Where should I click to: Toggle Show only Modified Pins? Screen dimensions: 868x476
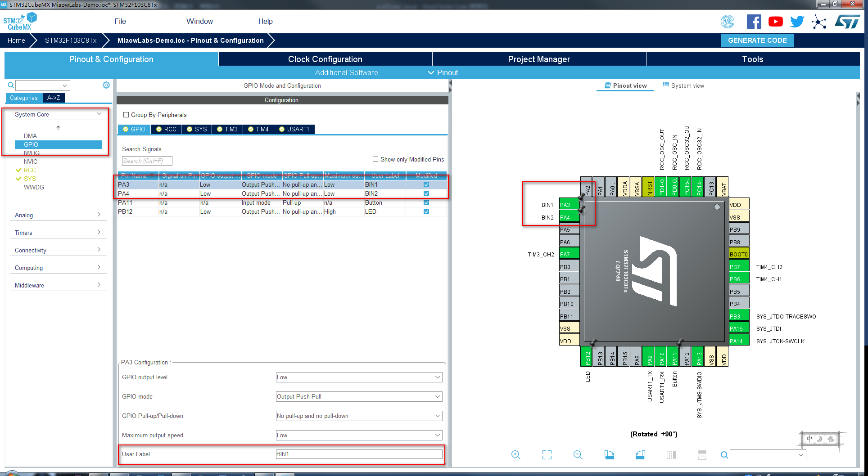click(375, 159)
